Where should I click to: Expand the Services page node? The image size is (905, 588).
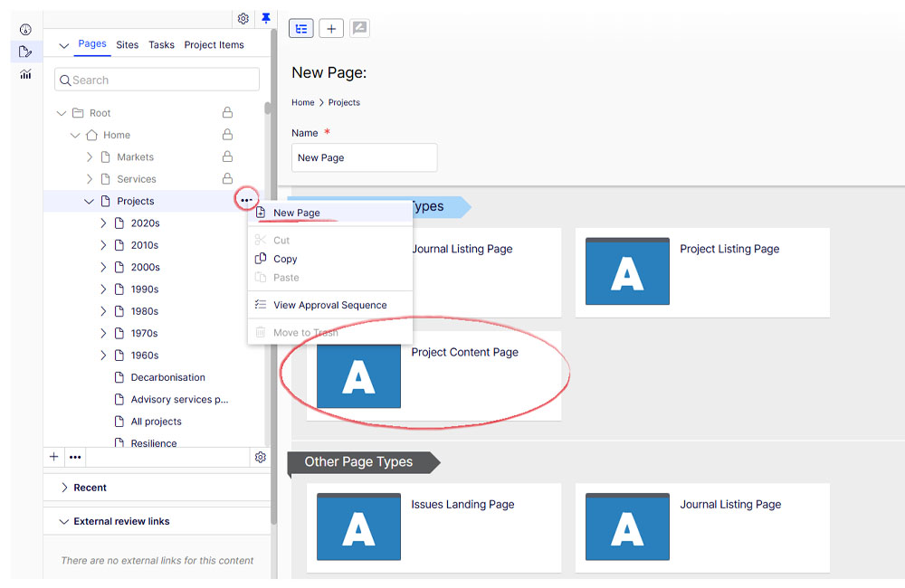tap(90, 179)
